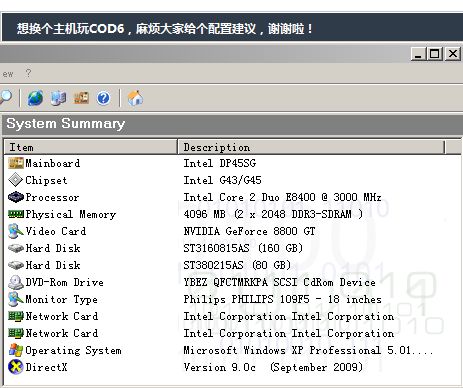Sort list by the Description column header
Screen dimensions: 463x388
coord(311,147)
